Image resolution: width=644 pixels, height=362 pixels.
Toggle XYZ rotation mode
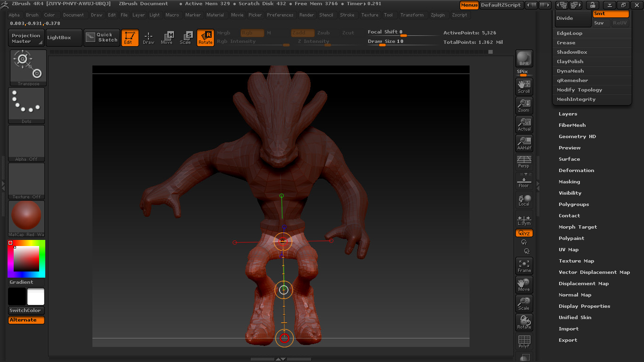[524, 233]
